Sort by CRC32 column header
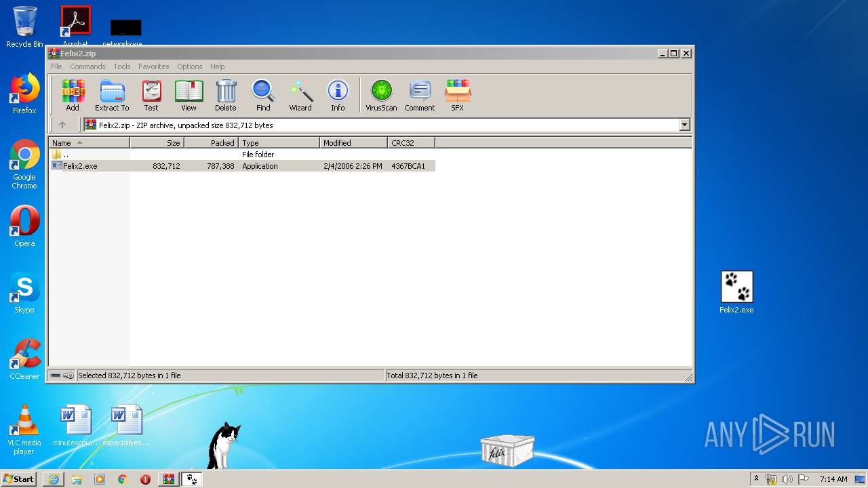868x488 pixels. pos(411,142)
